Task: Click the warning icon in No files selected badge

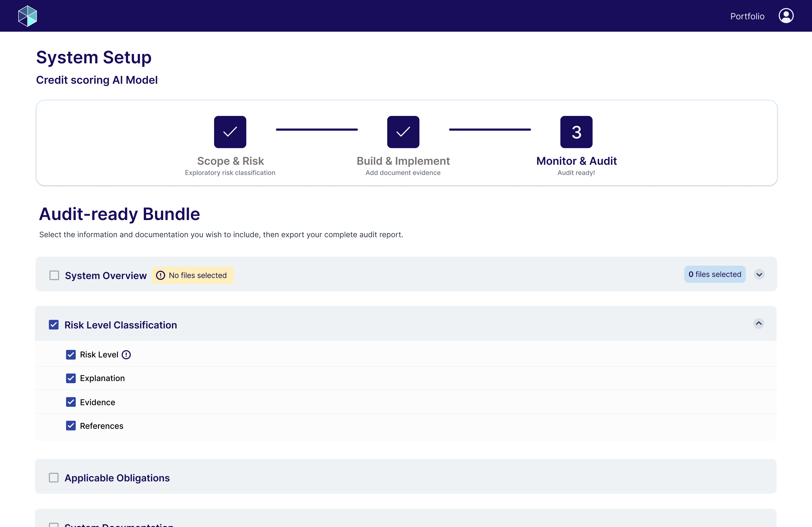Action: click(160, 275)
